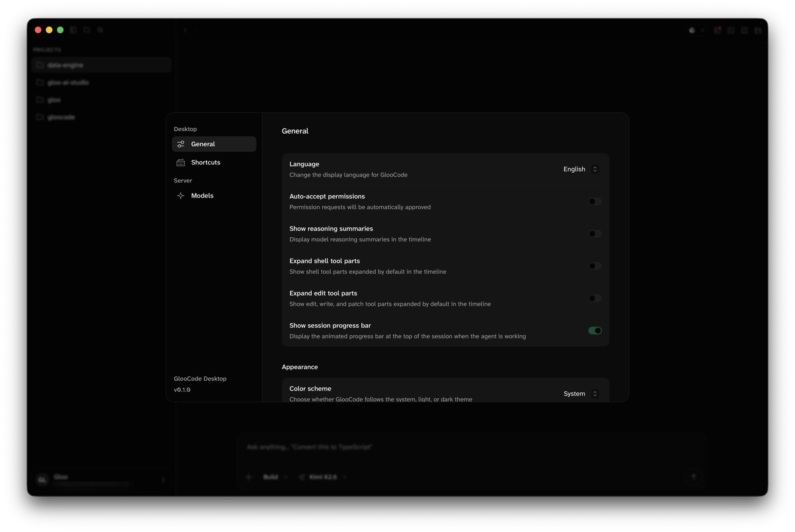Click the 'Permission requests will be automatically approved' text

tap(360, 207)
